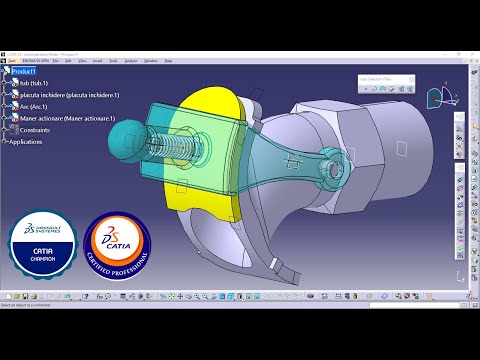Open the Insert menu
This screenshot has height=360, width=480.
(97, 61)
